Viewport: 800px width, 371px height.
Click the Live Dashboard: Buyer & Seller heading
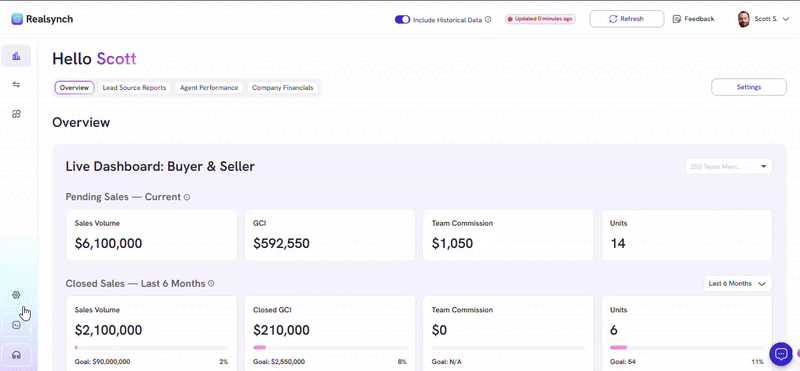pos(160,166)
